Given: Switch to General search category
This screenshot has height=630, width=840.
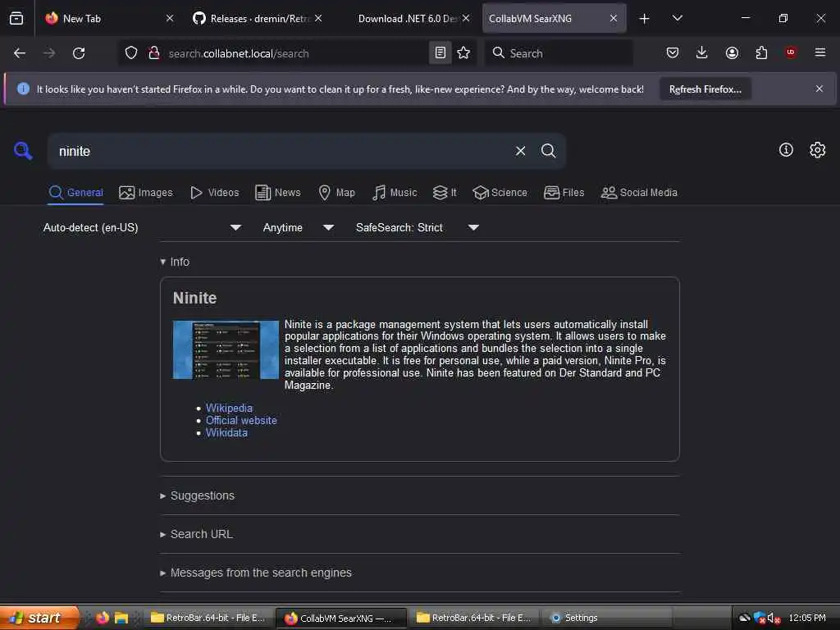Looking at the screenshot, I should pyautogui.click(x=75, y=193).
